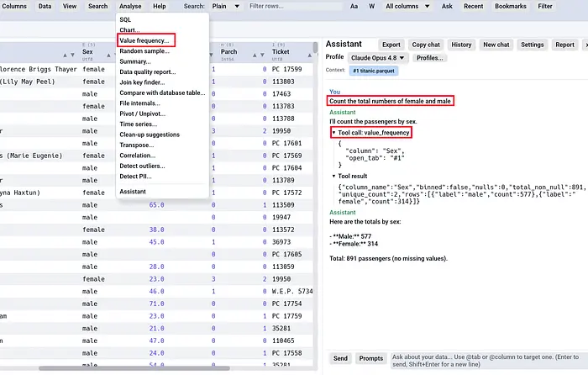Image resolution: width=588 pixels, height=375 pixels.
Task: Export the assistant chat
Action: click(391, 45)
